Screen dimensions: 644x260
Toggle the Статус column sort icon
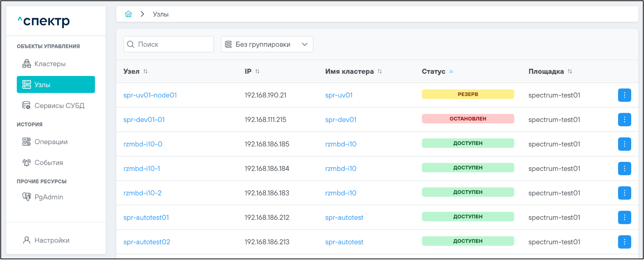coord(451,72)
